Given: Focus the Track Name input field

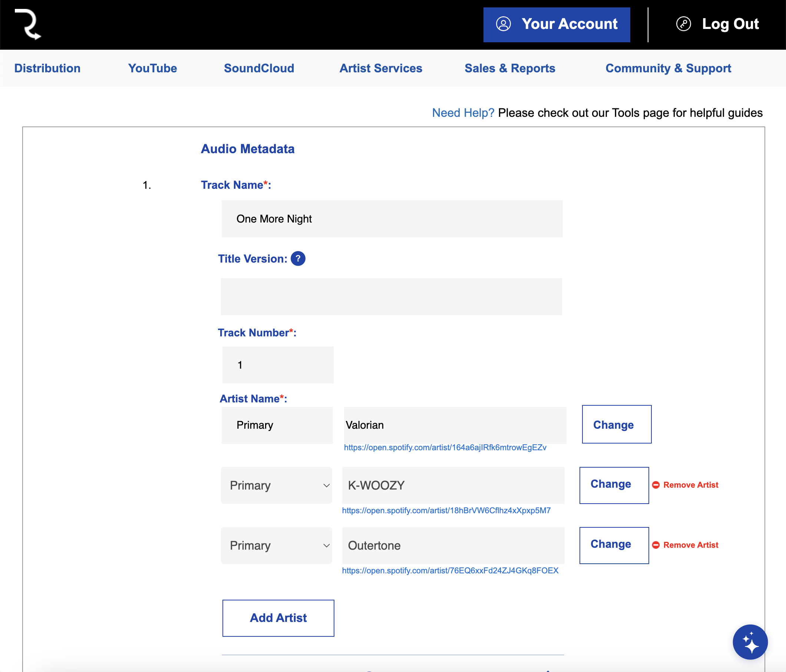Looking at the screenshot, I should coord(392,219).
